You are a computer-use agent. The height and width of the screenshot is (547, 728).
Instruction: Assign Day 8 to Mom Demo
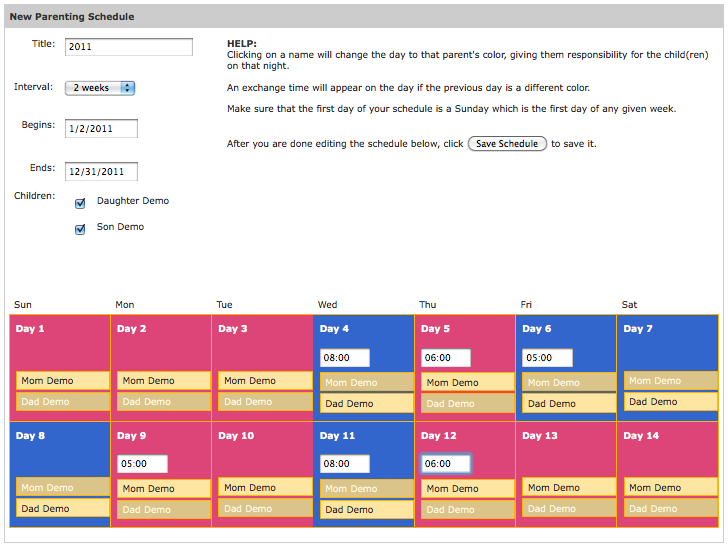[63, 488]
